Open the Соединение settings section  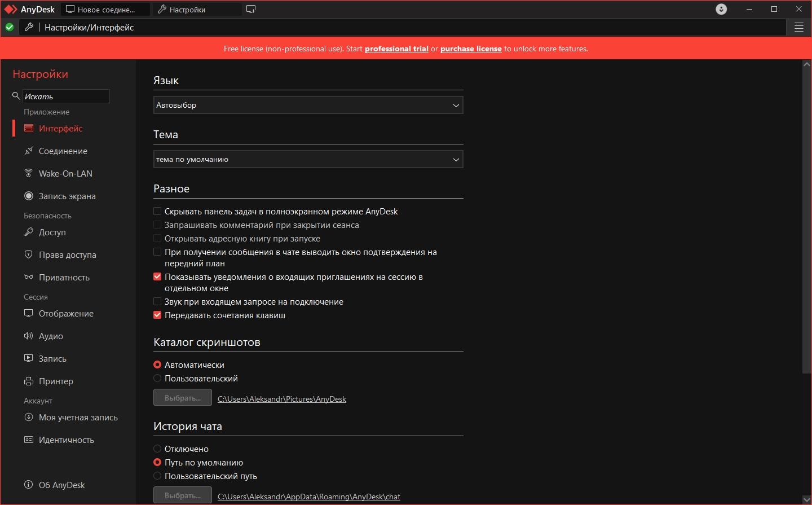tap(63, 151)
